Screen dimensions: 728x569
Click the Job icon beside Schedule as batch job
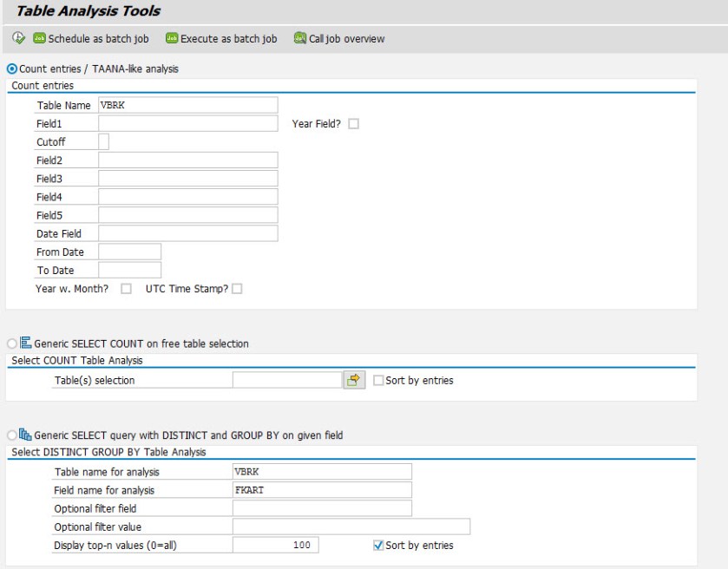[x=38, y=38]
